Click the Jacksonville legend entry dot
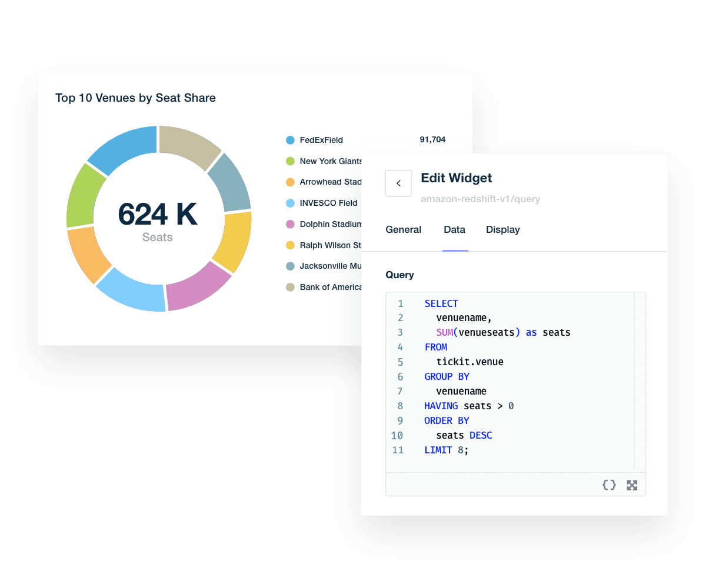 290,266
